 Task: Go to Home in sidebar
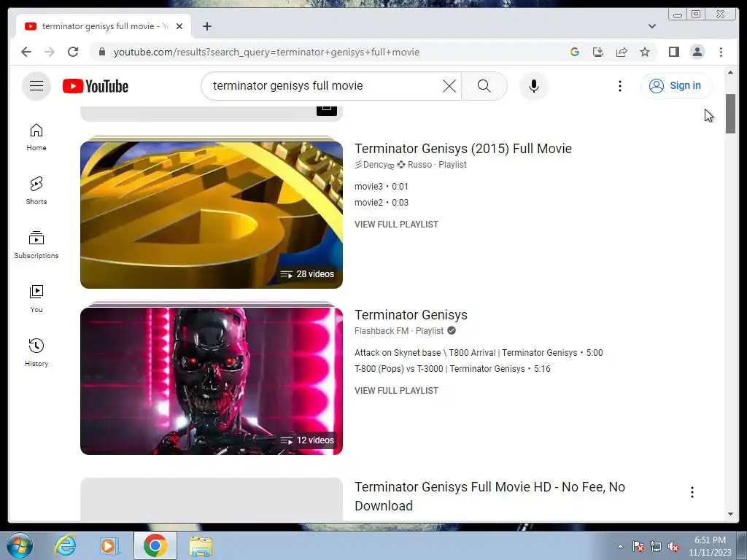click(x=36, y=137)
